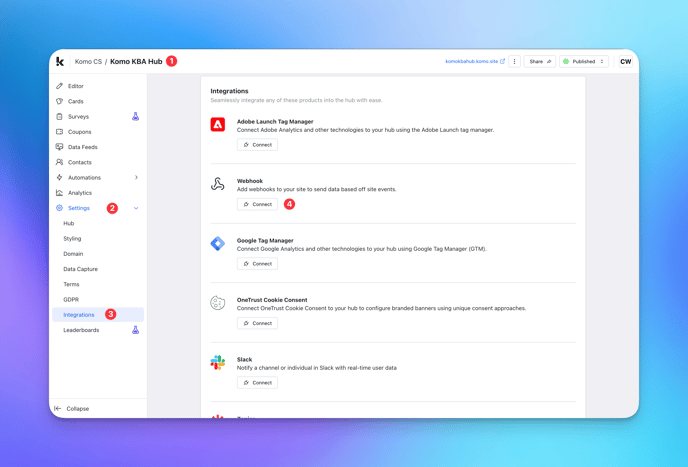Click the Automations lightning icon
Viewport: 688px width, 467px height.
pyautogui.click(x=59, y=177)
